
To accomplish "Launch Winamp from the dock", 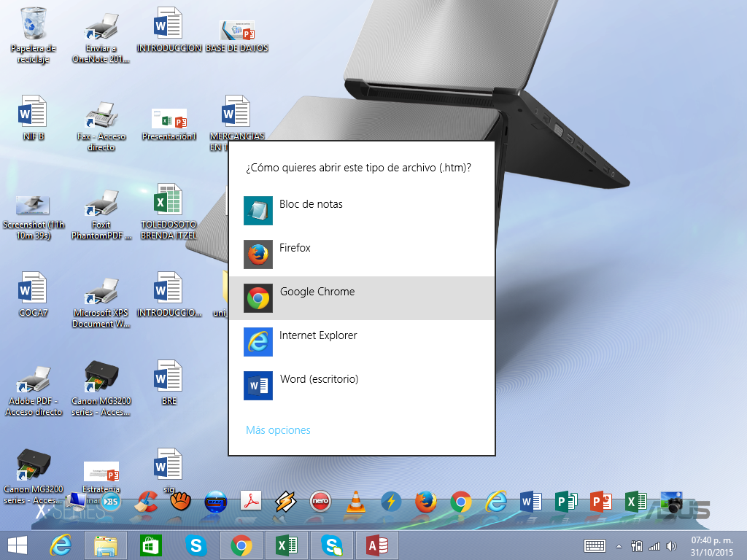I will point(285,502).
